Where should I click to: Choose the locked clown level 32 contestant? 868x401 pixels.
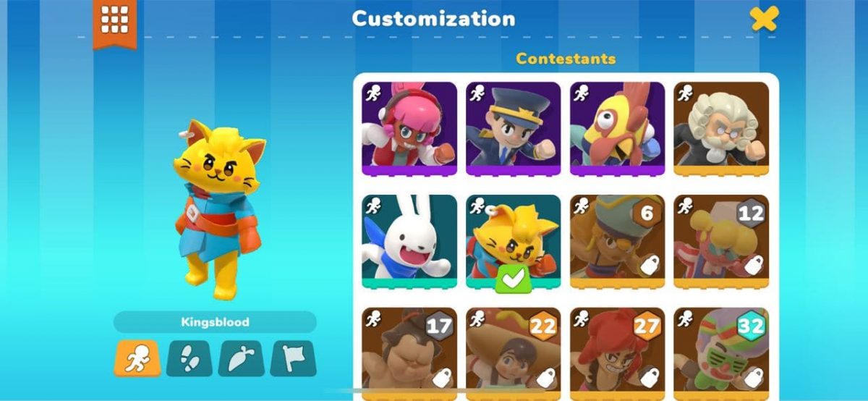(x=722, y=354)
